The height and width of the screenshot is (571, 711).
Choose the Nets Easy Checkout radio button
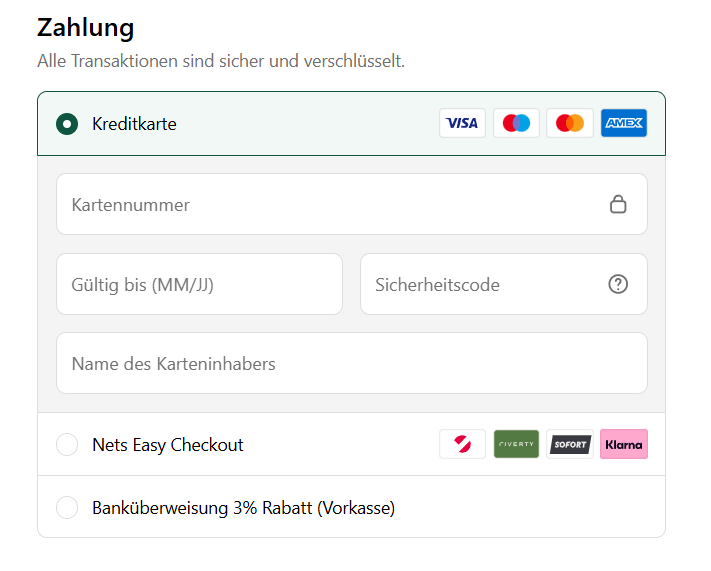67,445
